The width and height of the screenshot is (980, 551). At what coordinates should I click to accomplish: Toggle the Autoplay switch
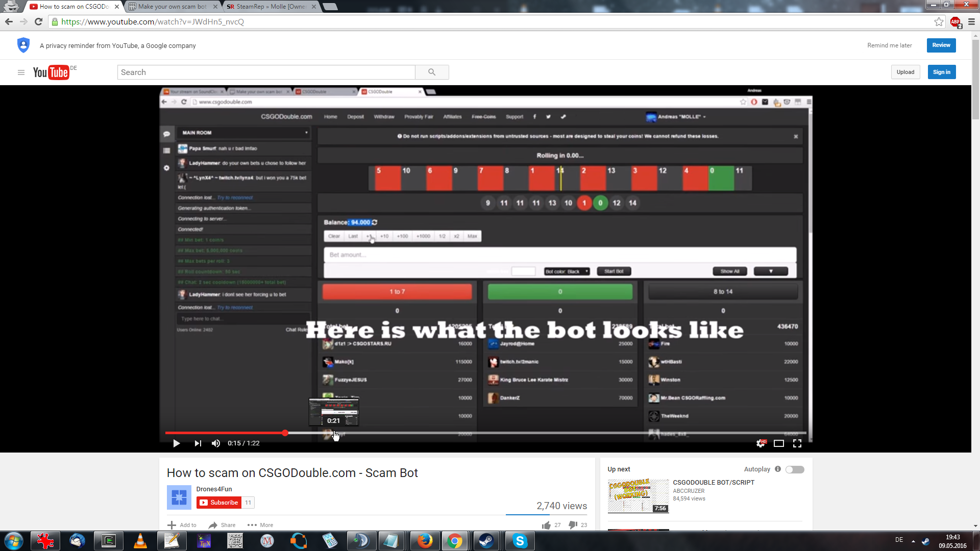click(x=795, y=469)
